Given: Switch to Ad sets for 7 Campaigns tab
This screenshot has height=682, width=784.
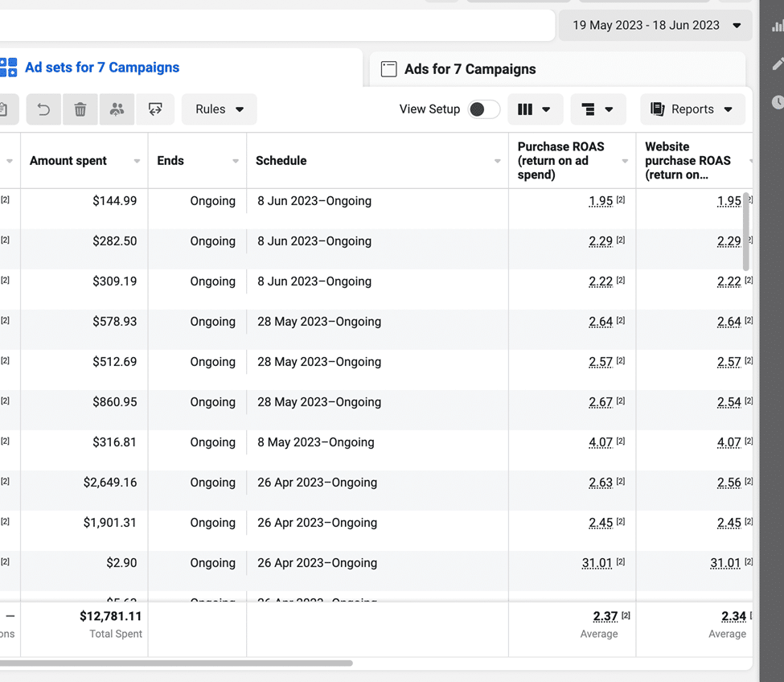Looking at the screenshot, I should pyautogui.click(x=102, y=68).
